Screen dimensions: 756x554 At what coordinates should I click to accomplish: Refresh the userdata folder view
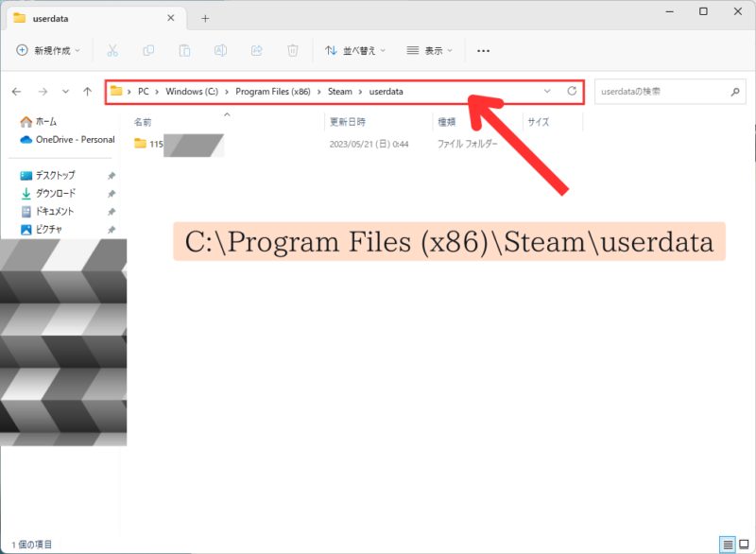point(572,91)
